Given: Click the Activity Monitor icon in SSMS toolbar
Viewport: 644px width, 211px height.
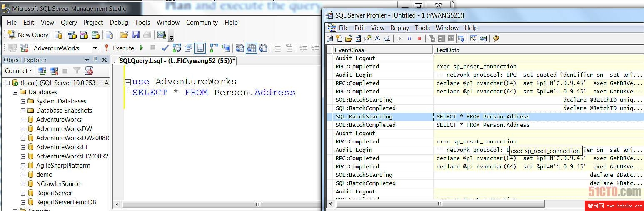Looking at the screenshot, I should click(162, 35).
